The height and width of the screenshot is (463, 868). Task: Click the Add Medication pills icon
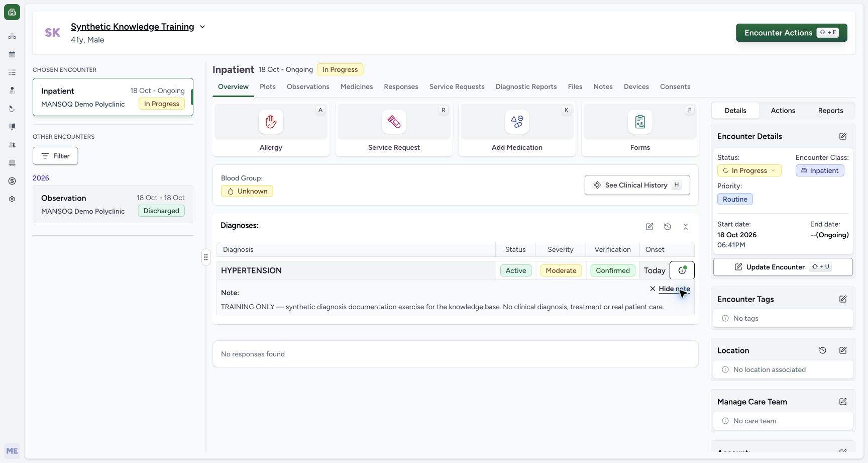pos(517,122)
